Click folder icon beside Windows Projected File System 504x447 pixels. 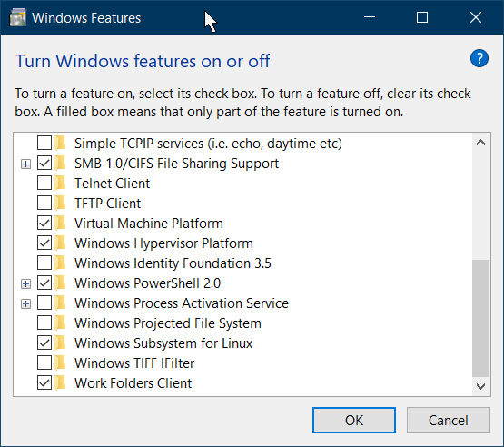[x=60, y=323]
